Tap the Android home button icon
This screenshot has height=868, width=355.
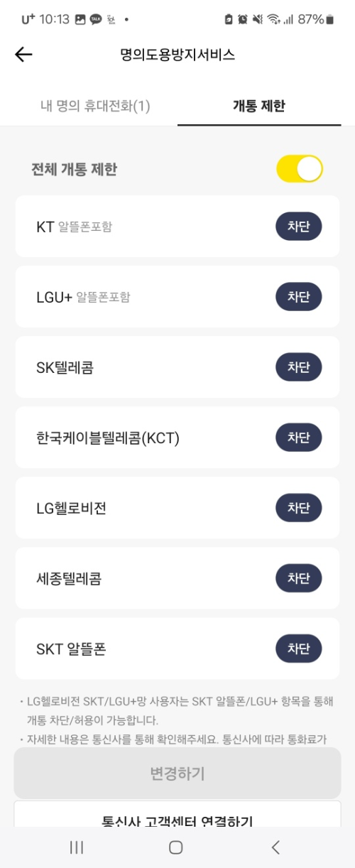[176, 847]
